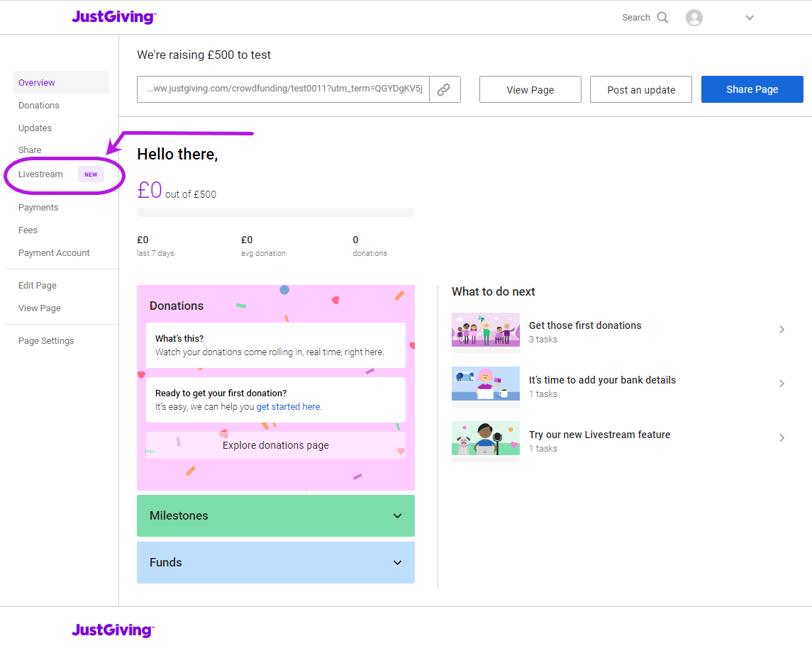Open Page Settings in the sidebar
Viewport: 812px width, 648px height.
[x=46, y=341]
